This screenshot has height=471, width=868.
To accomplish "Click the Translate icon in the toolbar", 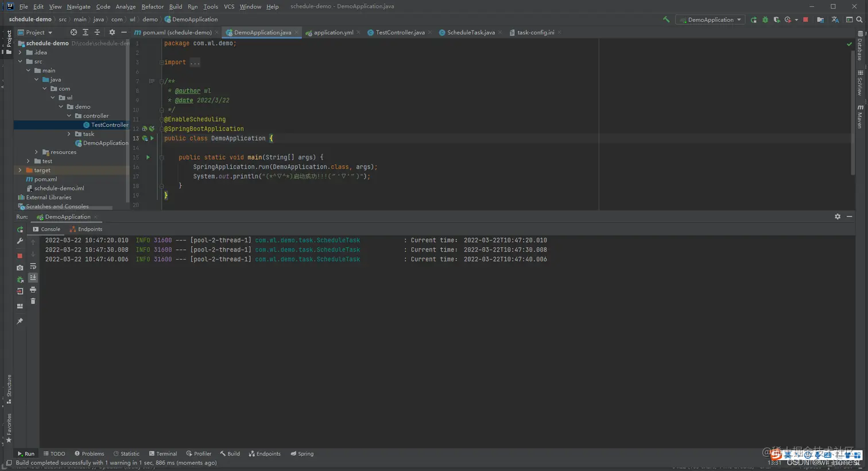I will [x=835, y=20].
